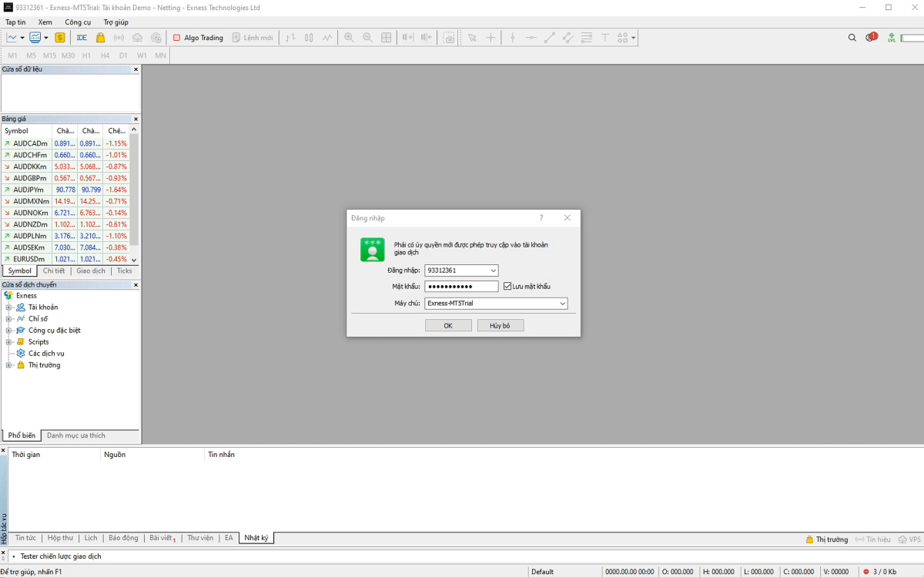Screen dimensions: 924x578
Task: Toggle Algo Trading
Action: point(198,37)
